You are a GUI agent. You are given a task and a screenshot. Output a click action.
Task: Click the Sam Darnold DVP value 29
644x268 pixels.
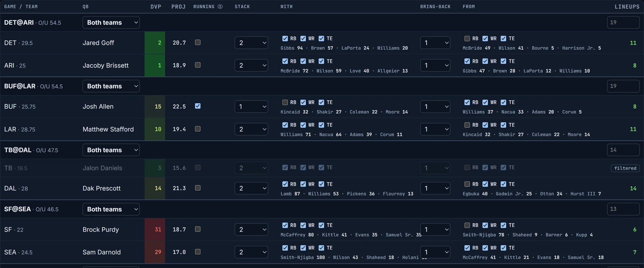click(x=158, y=252)
